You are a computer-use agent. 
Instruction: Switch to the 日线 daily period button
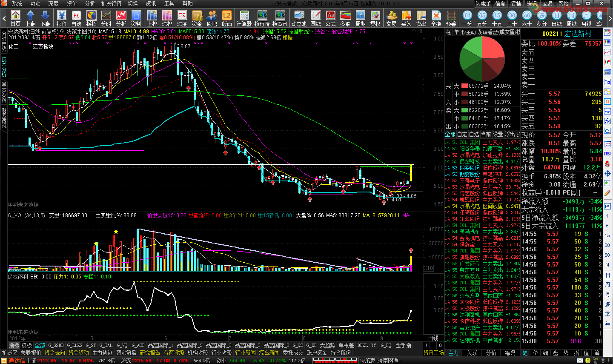[557, 19]
